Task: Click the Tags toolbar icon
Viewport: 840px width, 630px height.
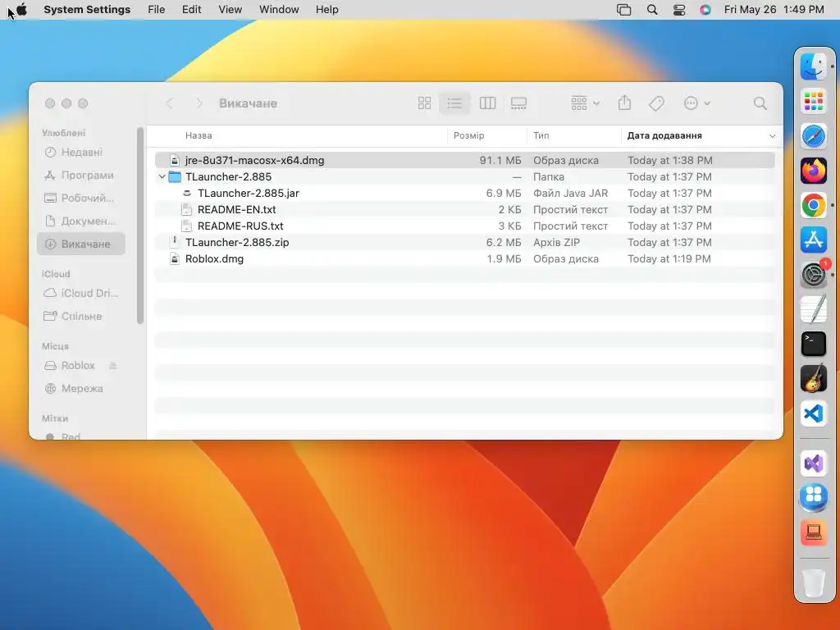Action: pyautogui.click(x=656, y=103)
